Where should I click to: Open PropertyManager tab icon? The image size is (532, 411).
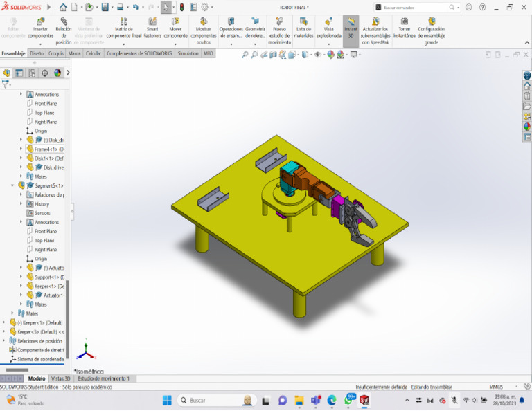click(x=19, y=73)
